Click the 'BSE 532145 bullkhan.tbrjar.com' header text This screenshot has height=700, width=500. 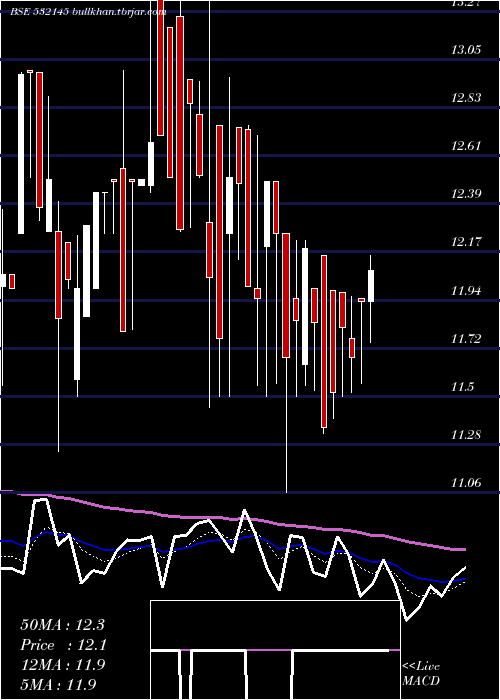(x=89, y=12)
